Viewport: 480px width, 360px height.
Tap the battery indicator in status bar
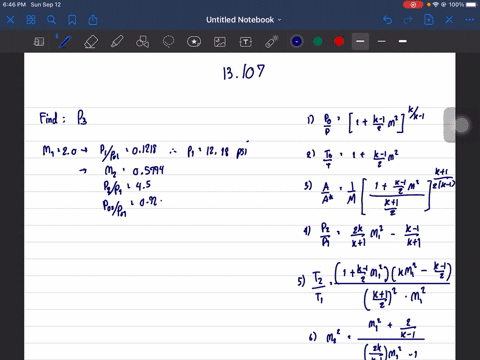point(472,5)
